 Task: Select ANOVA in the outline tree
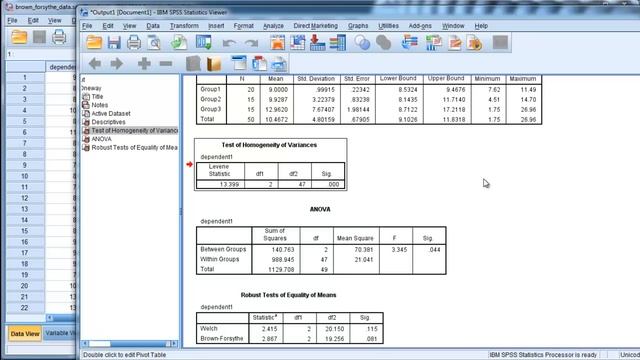(x=101, y=139)
